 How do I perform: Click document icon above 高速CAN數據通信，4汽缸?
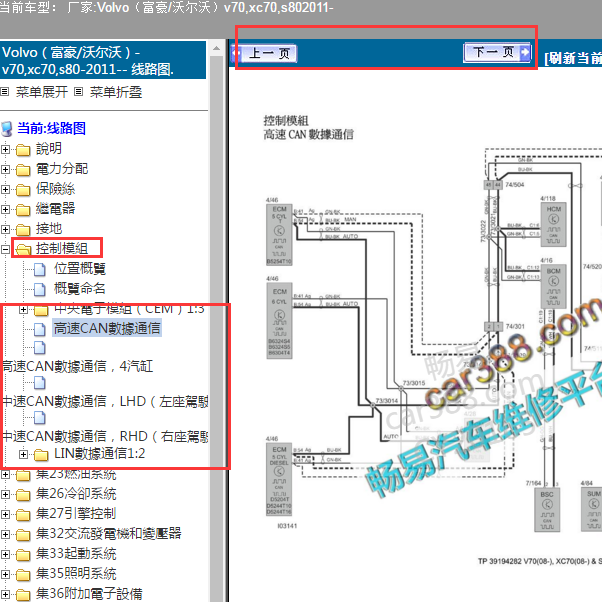40,347
